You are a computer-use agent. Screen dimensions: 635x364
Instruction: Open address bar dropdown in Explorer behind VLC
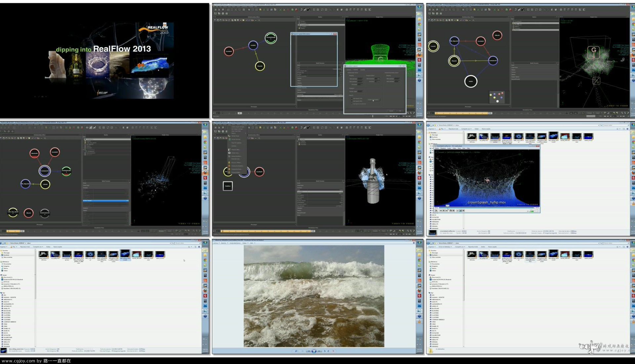pos(599,125)
